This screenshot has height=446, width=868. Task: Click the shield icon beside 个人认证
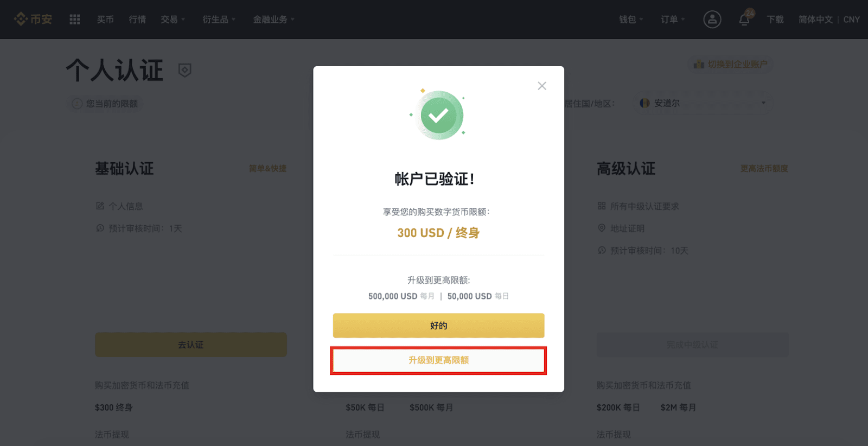[185, 70]
